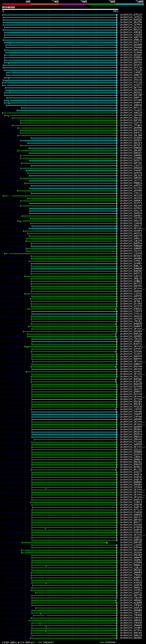Screen dimensions: 146x644
Task: Select the label UniRef100_P37228
Action: 131,82
